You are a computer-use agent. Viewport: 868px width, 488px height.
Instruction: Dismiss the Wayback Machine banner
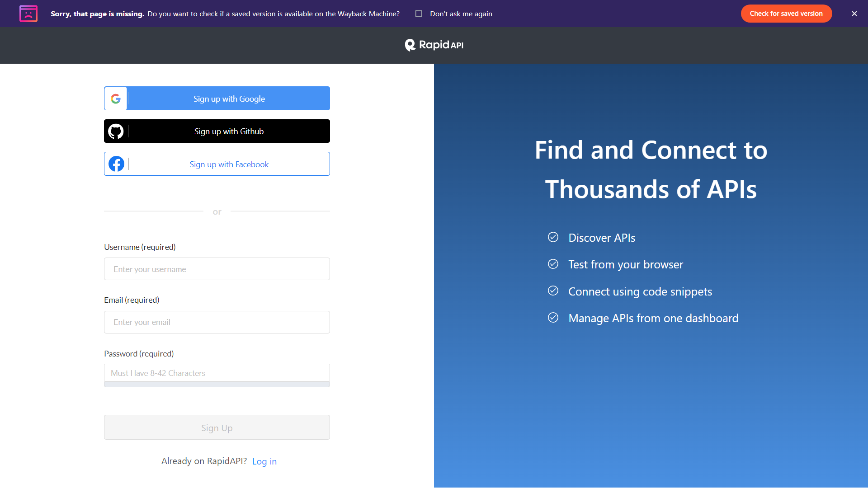coord(854,14)
